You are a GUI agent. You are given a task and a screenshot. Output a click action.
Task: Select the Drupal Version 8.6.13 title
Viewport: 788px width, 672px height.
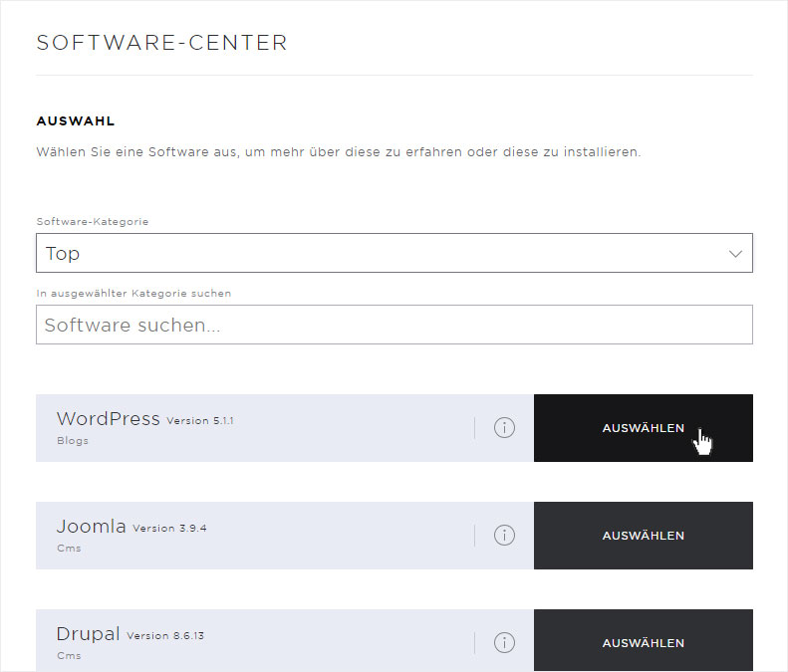pyautogui.click(x=131, y=634)
